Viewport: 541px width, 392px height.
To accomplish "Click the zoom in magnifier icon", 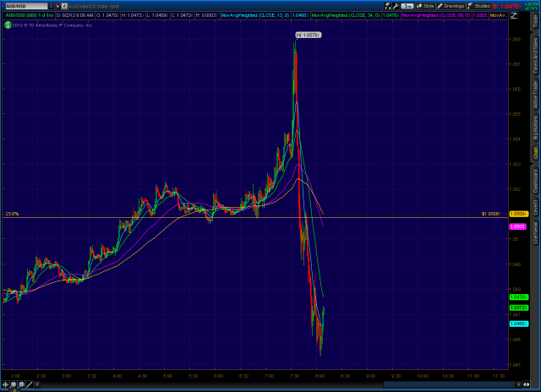I will click(14, 384).
